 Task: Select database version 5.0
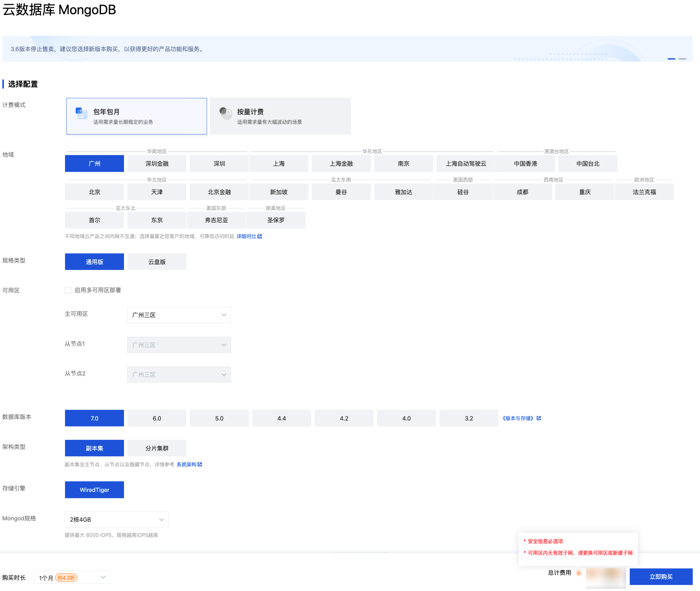219,418
